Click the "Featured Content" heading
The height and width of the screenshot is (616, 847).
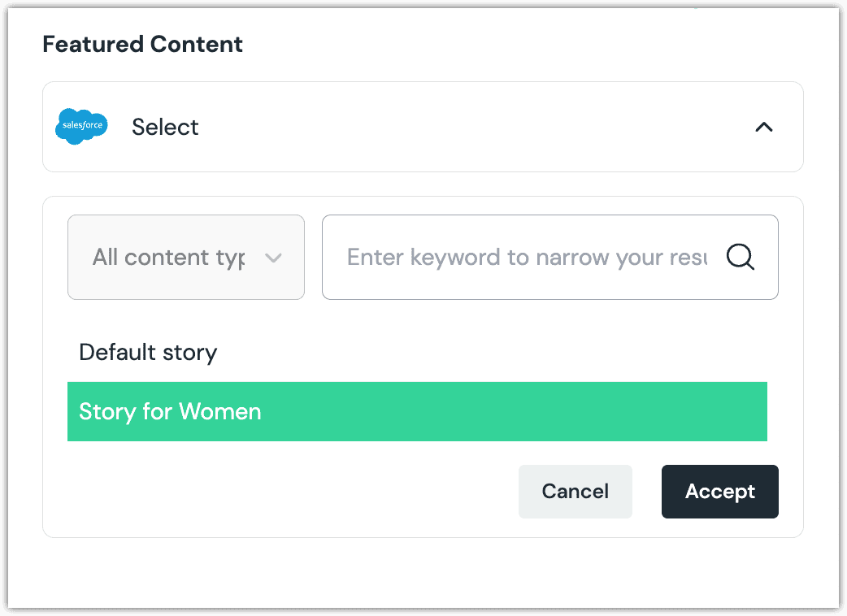142,44
